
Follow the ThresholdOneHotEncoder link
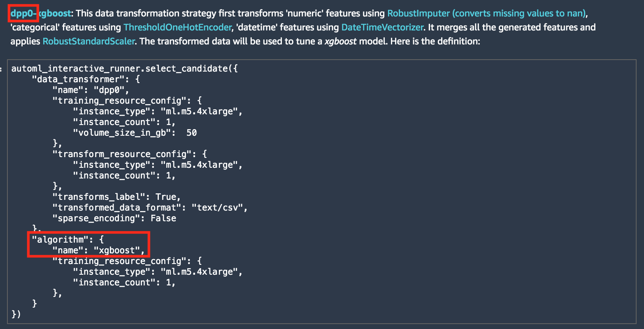[177, 28]
